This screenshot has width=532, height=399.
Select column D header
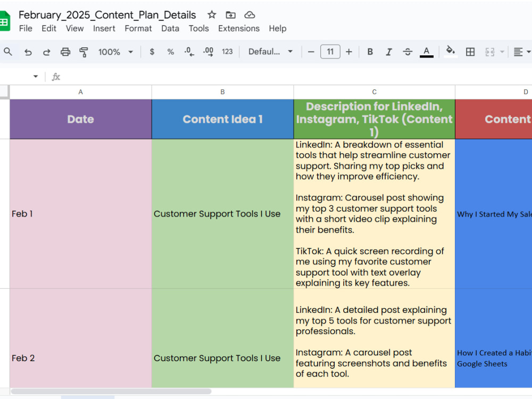click(494, 92)
